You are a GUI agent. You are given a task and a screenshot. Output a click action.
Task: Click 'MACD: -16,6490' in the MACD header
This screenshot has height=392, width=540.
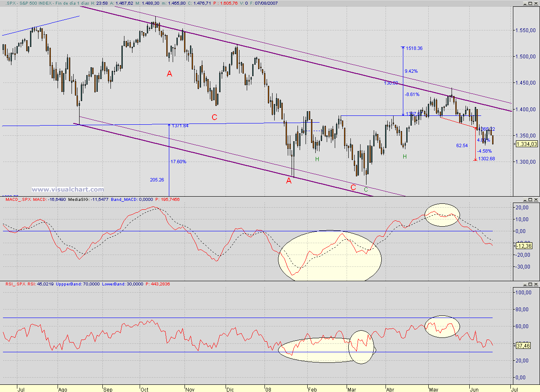50,199
